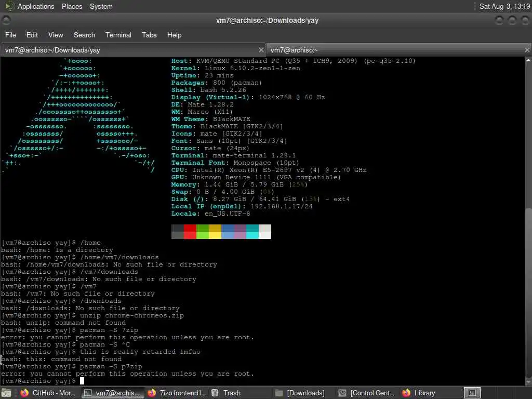Open the terminal View menu
The width and height of the screenshot is (532, 399).
tap(56, 35)
